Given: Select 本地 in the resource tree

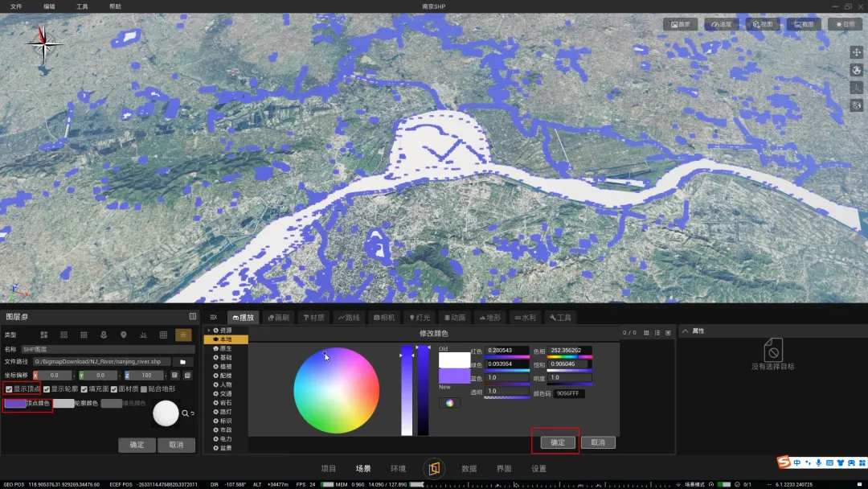Looking at the screenshot, I should (x=226, y=339).
